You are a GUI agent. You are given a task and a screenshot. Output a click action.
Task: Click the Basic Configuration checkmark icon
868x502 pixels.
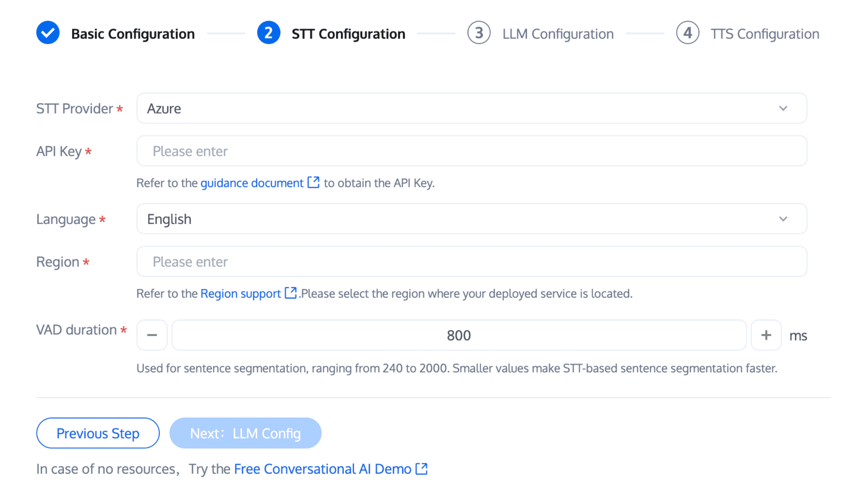48,33
